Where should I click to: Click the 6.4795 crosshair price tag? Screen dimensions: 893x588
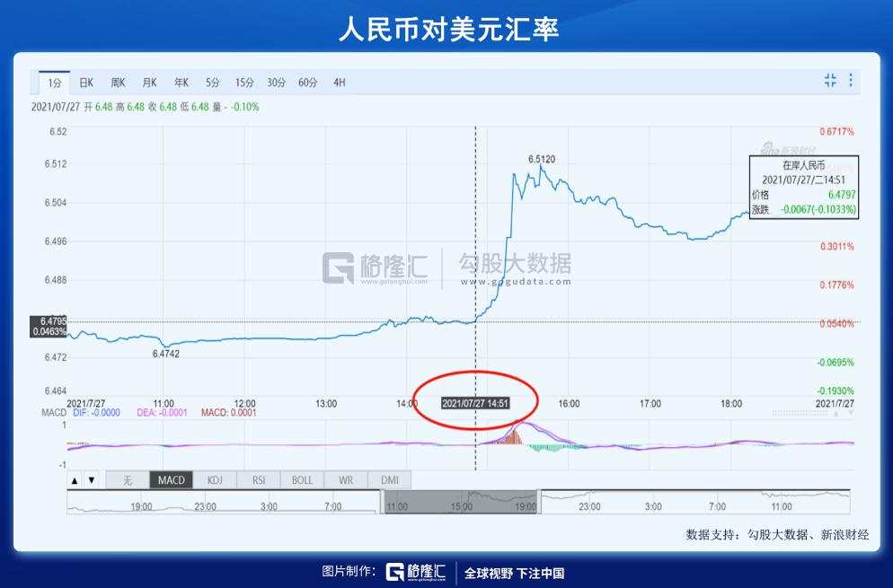pos(49,326)
